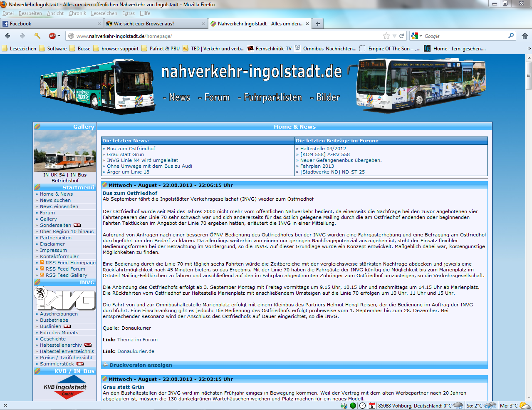Open the Lesezeichen menu in menu bar
This screenshot has height=410, width=532.
104,13
